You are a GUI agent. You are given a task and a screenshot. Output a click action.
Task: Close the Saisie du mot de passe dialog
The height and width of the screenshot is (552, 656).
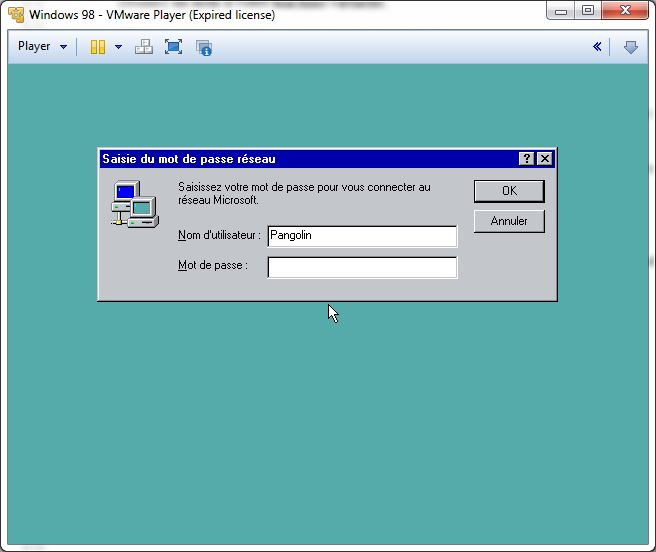tap(545, 159)
